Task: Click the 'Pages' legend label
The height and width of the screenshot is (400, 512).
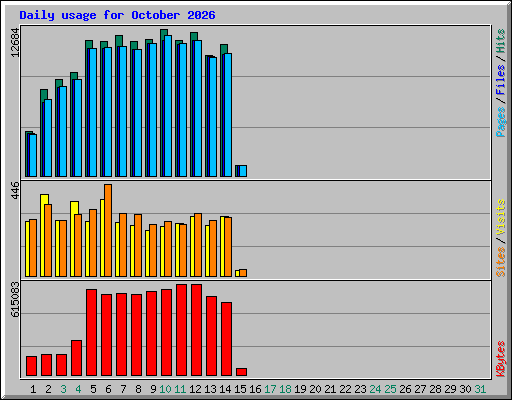Action: (500, 122)
